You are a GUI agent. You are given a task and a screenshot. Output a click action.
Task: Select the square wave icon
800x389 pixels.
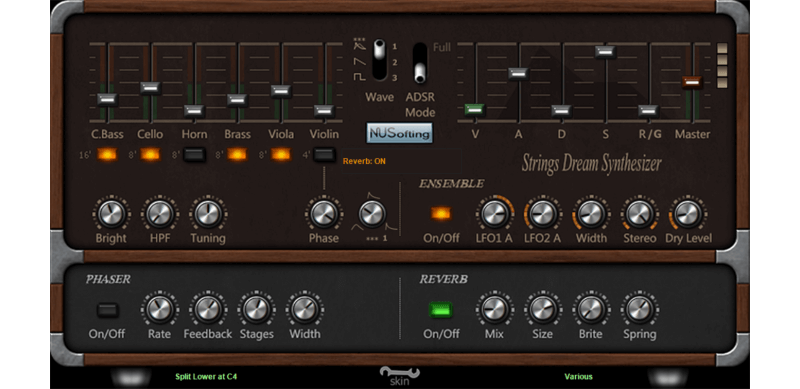point(360,77)
